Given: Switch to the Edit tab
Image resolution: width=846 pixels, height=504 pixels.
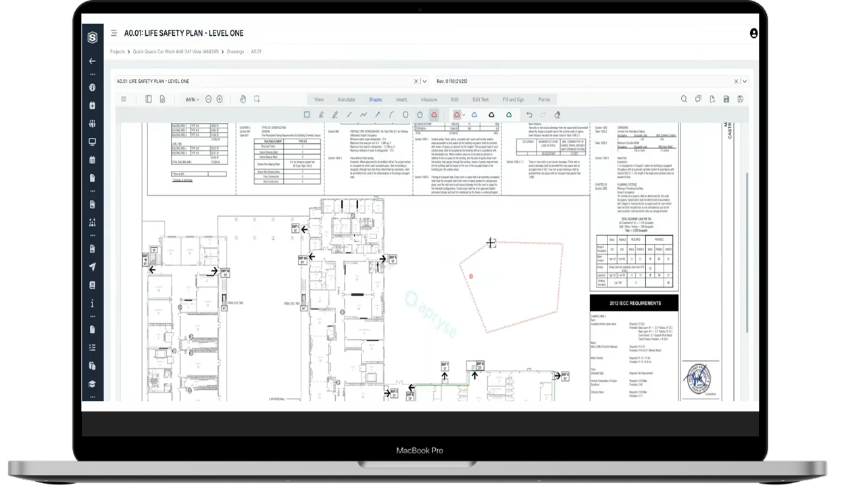Looking at the screenshot, I should pos(455,99).
